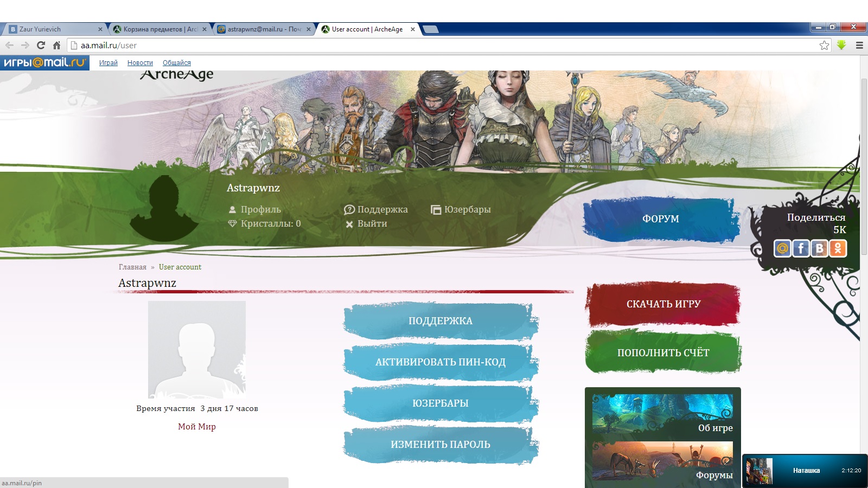
Task: Click the Astrapwnz username in header
Action: pyautogui.click(x=253, y=188)
